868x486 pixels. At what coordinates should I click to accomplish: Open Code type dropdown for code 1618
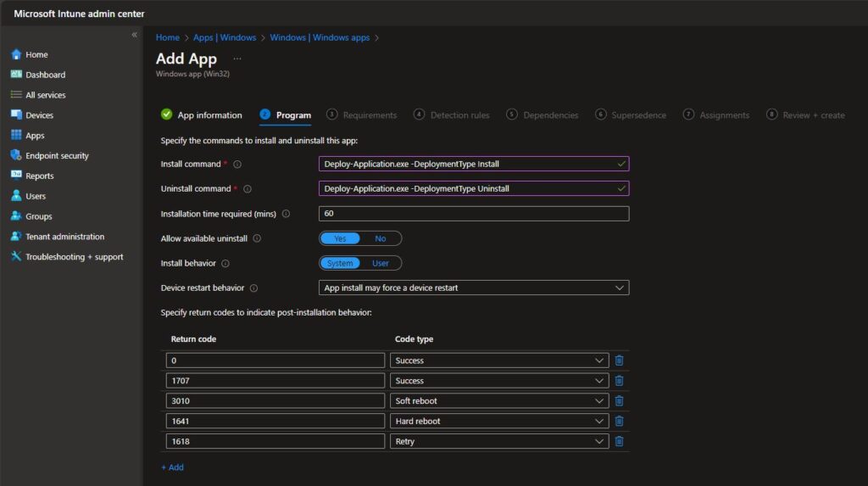point(499,441)
